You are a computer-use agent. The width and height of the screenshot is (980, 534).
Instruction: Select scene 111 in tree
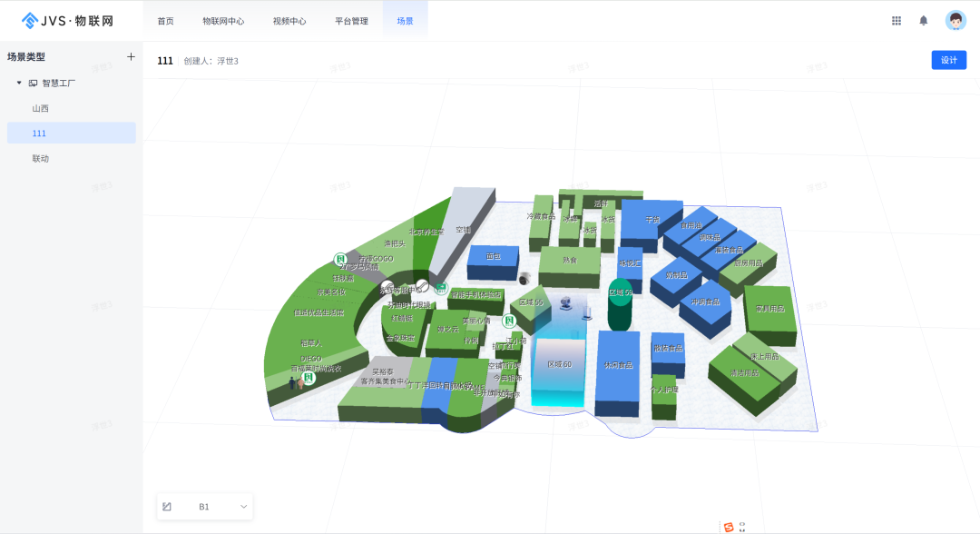72,133
